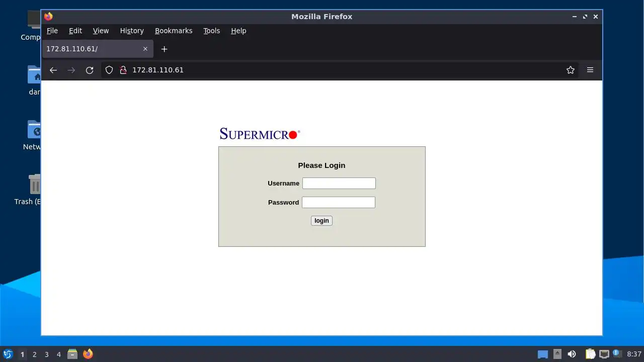Open the taskbar application menu
The image size is (644, 362).
(8, 354)
